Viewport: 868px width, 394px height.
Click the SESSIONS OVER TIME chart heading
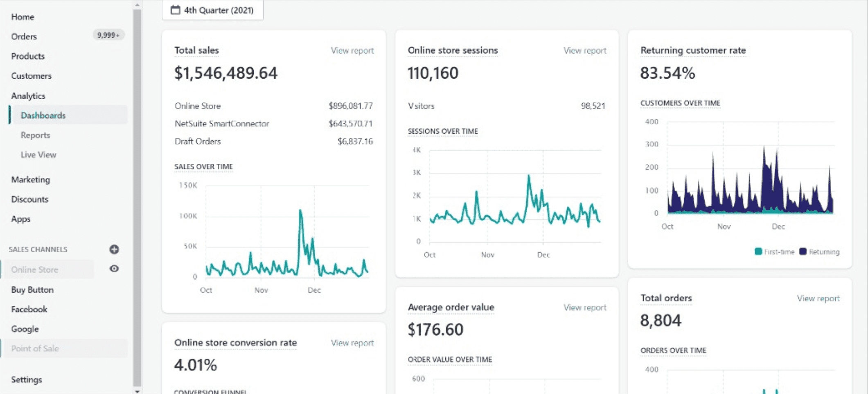tap(443, 131)
